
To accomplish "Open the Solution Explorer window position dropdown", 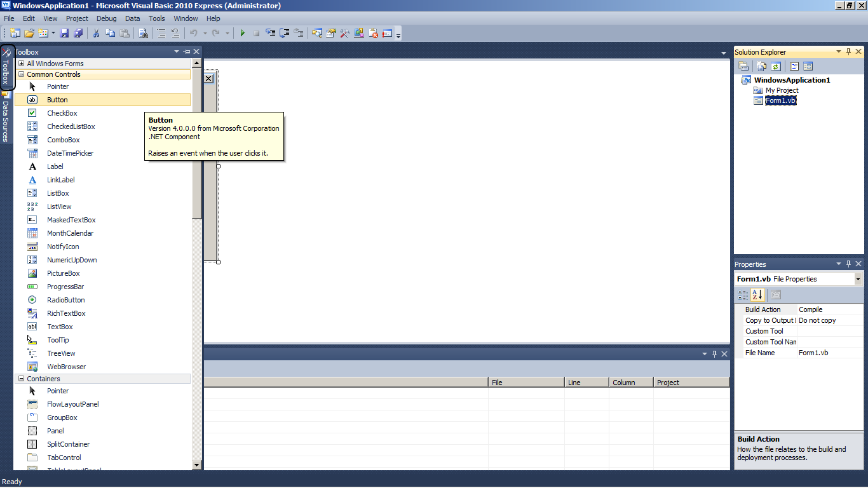I will (x=838, y=51).
